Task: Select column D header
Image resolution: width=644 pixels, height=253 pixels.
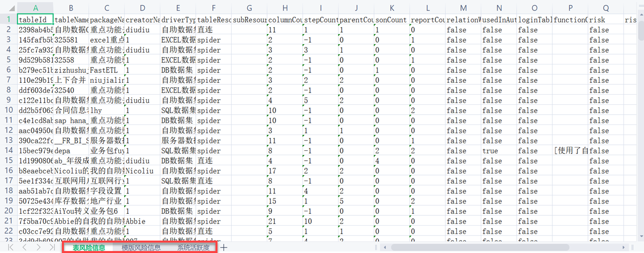Action: pyautogui.click(x=142, y=8)
